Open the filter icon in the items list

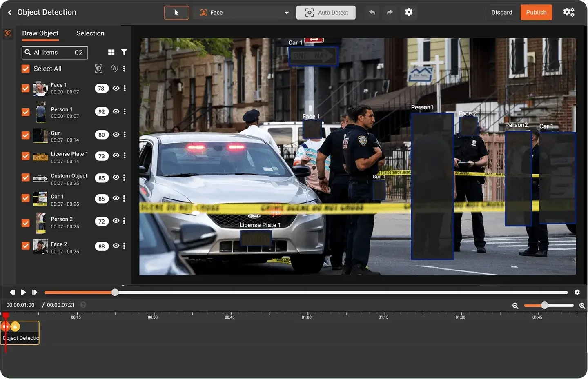124,52
